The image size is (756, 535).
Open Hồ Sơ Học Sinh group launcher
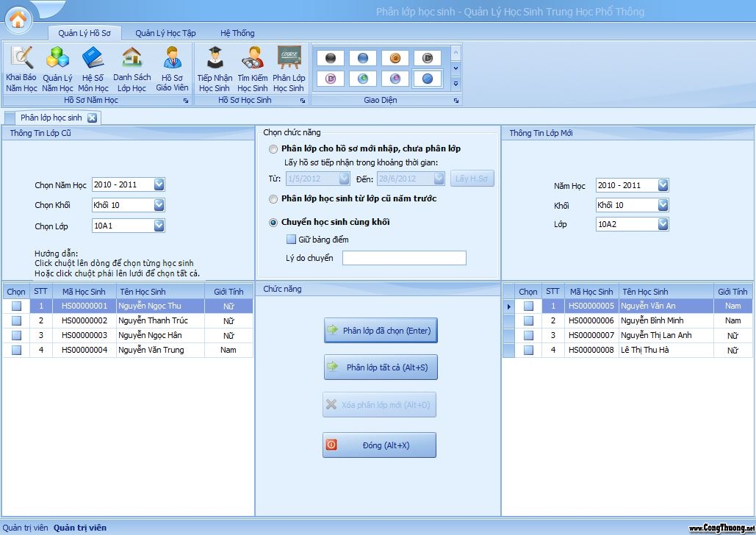pyautogui.click(x=302, y=101)
